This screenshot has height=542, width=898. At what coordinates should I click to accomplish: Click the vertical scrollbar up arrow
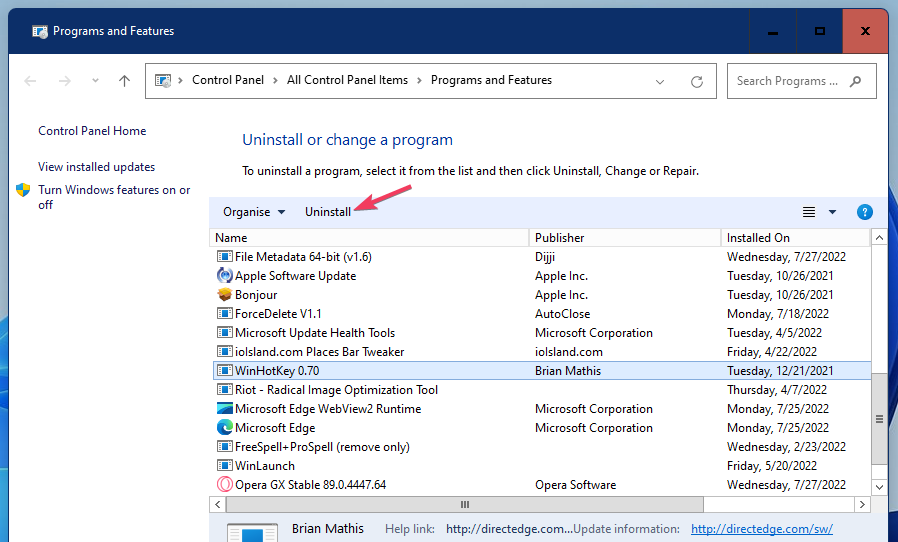[879, 237]
